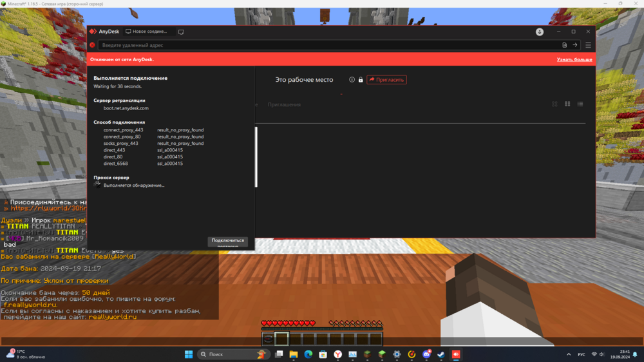
Task: Open the weather widget in the taskbar
Action: tap(26, 354)
